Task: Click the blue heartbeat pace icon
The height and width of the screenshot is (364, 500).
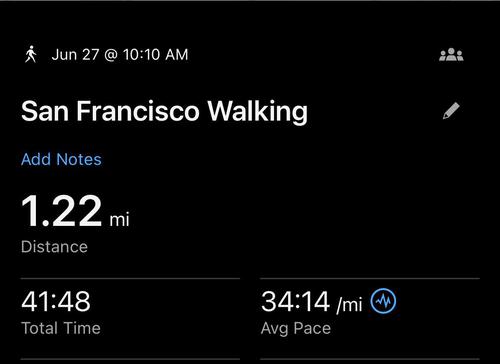Action: [383, 301]
